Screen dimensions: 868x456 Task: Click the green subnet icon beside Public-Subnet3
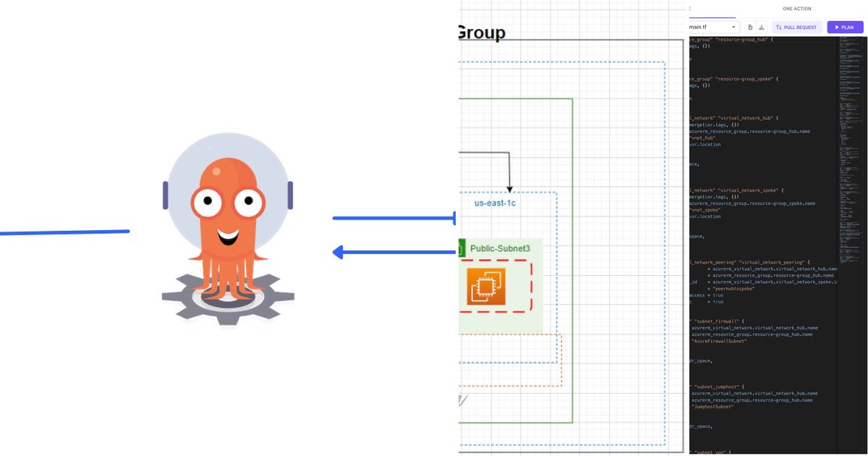pos(461,250)
